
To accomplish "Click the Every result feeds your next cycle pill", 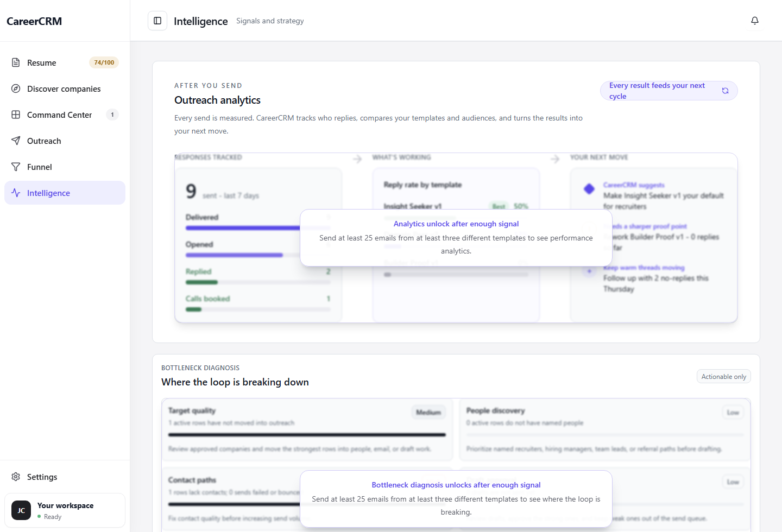I will tap(669, 91).
